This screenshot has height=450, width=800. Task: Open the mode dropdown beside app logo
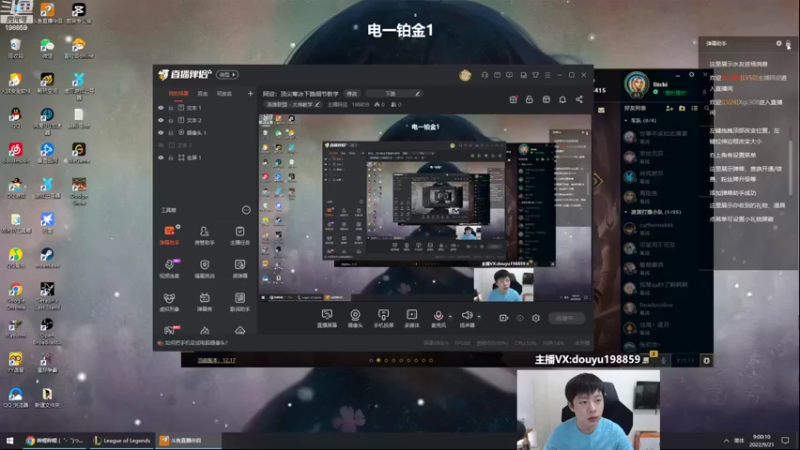(x=227, y=74)
